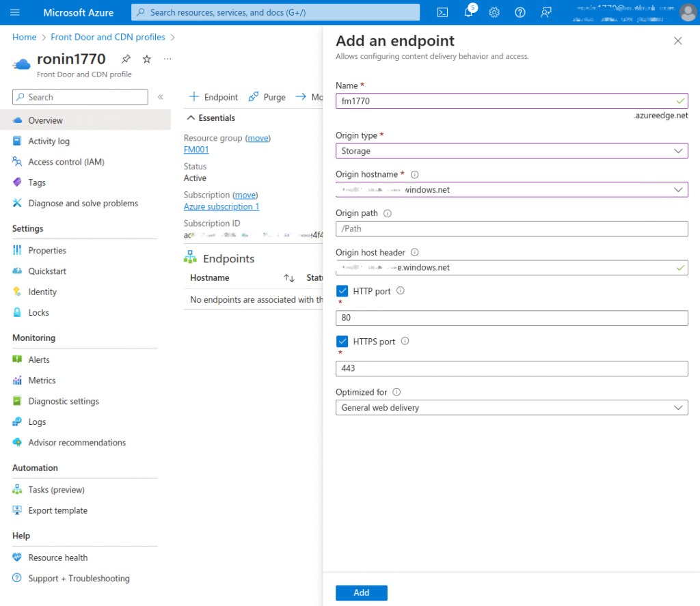Uncheck the HTTPS port checkbox
The height and width of the screenshot is (606, 700).
pyautogui.click(x=342, y=342)
